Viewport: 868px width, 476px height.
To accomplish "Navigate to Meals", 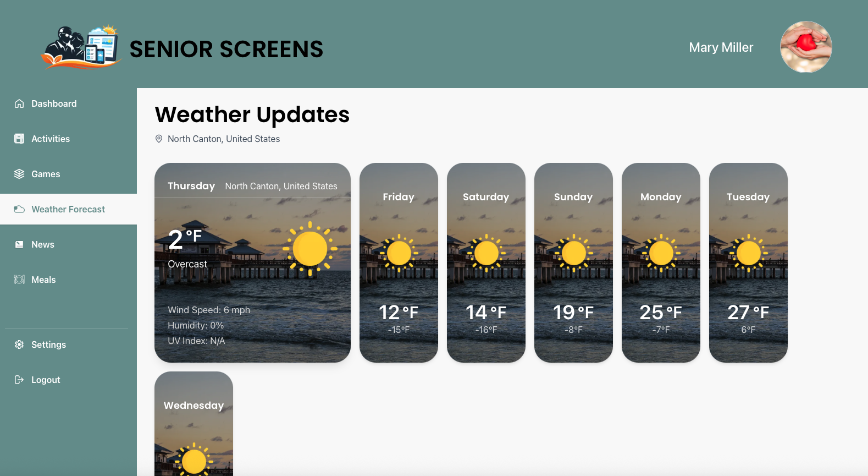I will pyautogui.click(x=68, y=280).
